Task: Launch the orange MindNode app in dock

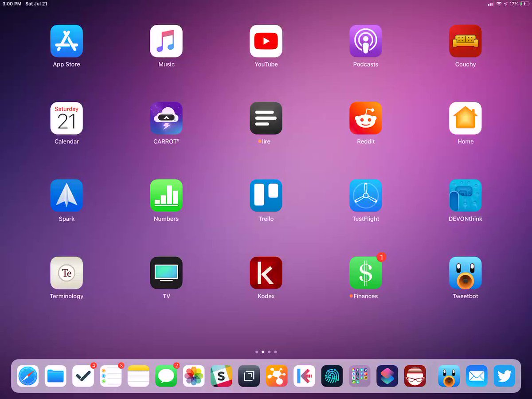Action: (x=277, y=376)
